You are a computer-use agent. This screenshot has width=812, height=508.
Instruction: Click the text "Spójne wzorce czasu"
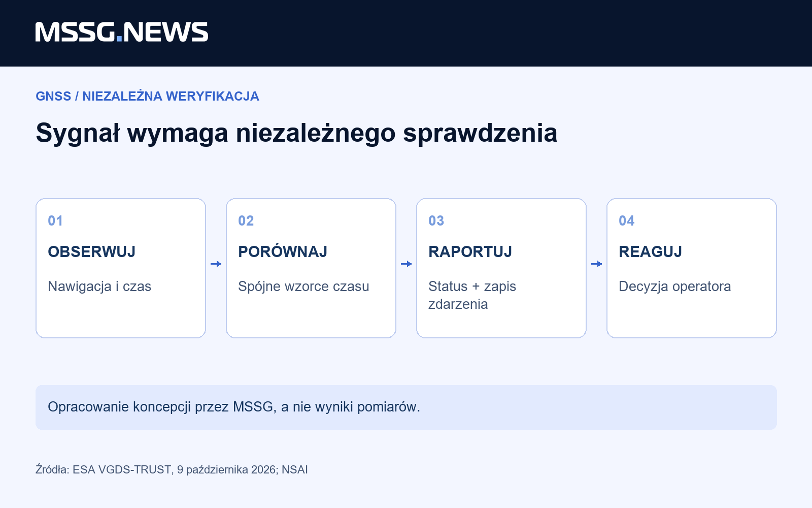pyautogui.click(x=303, y=287)
